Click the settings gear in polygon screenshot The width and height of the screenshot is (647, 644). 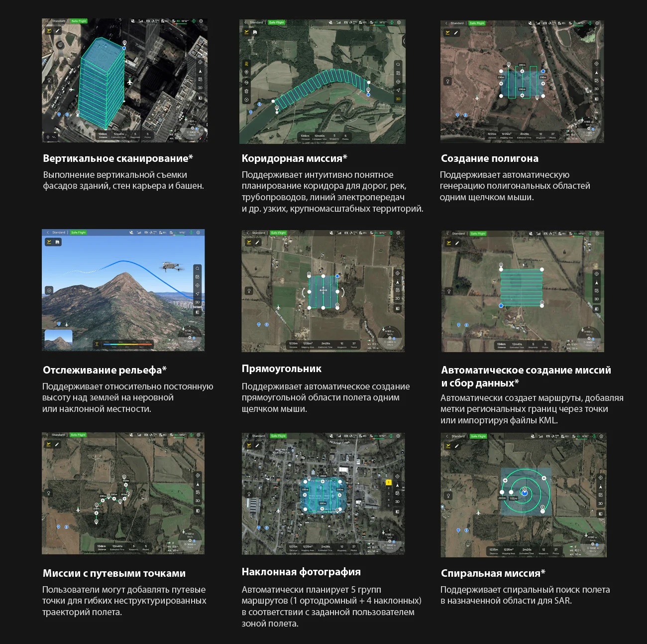(597, 23)
